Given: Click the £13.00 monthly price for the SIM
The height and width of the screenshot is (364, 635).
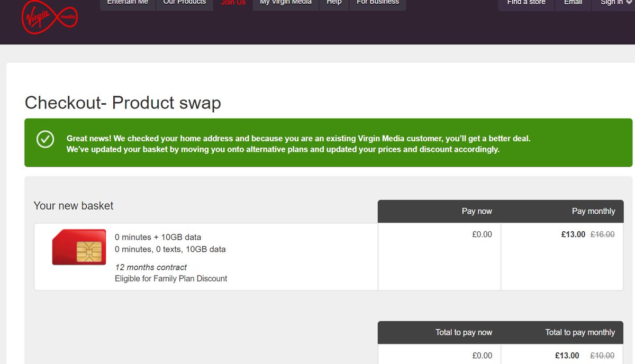Looking at the screenshot, I should coord(573,234).
